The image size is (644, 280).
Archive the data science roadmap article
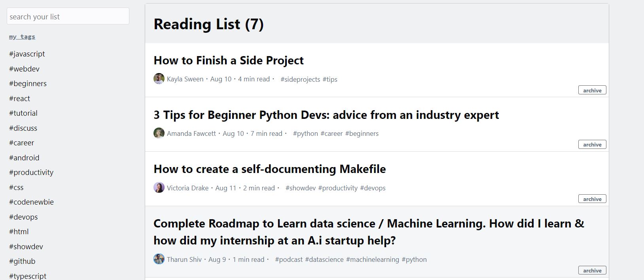592,270
